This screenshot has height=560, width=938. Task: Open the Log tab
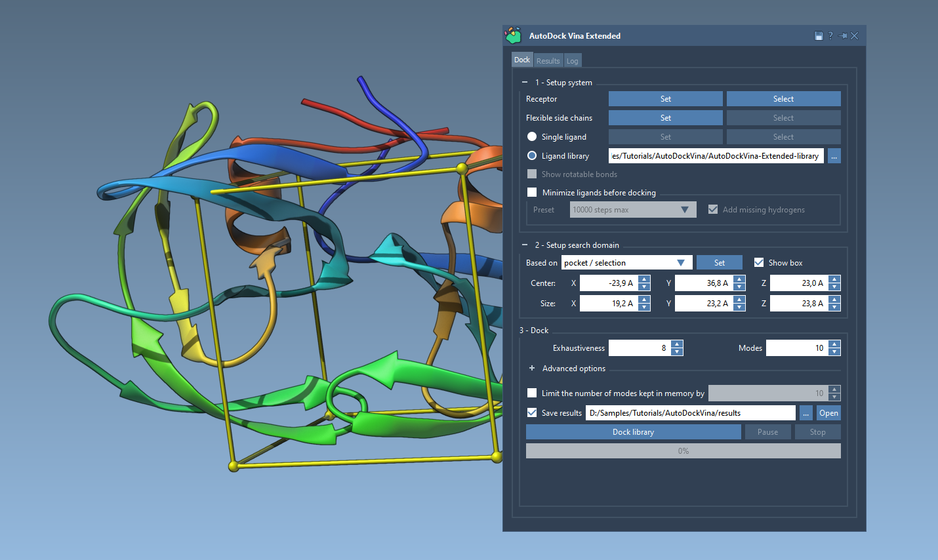573,61
